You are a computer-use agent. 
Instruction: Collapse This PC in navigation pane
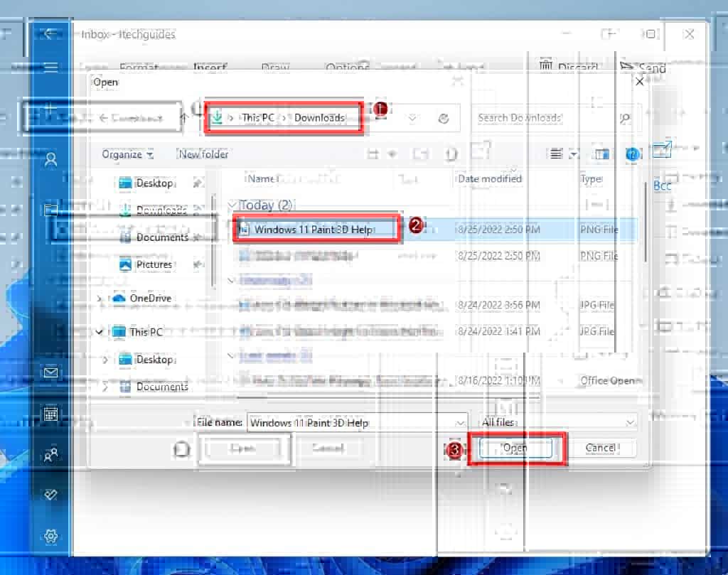99,332
